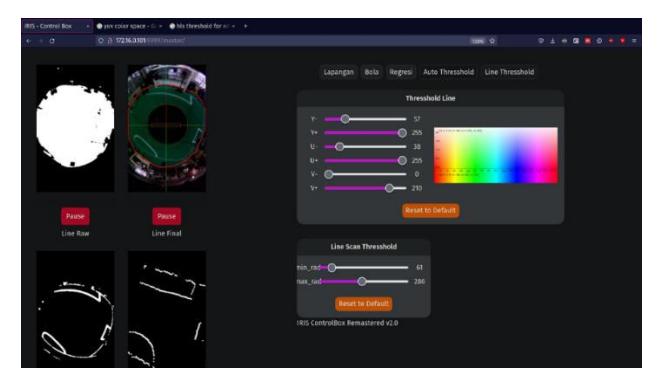Screen dimensions: 657x377
Task: Click the V- value 0
Action: tap(417, 174)
